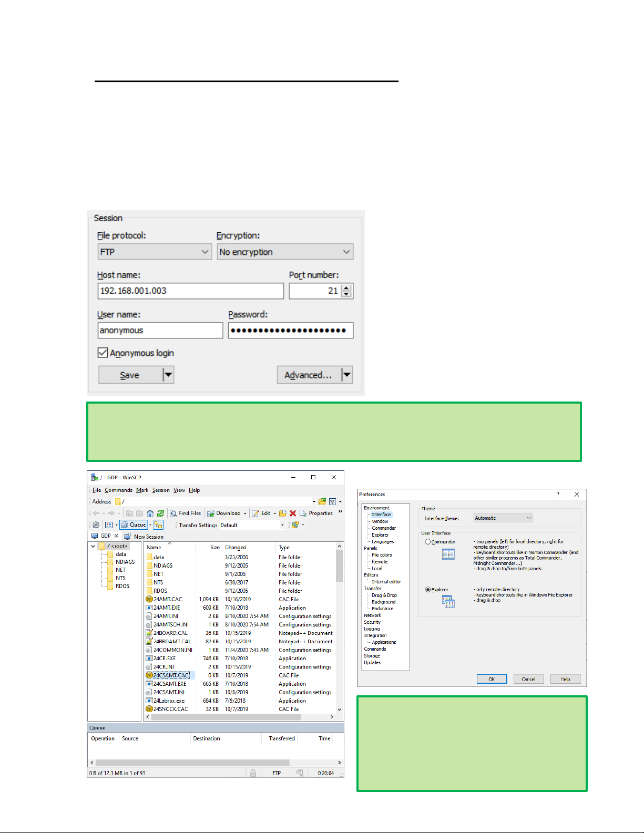Open the Encryption dropdown
The height and width of the screenshot is (833, 644).
(x=285, y=252)
